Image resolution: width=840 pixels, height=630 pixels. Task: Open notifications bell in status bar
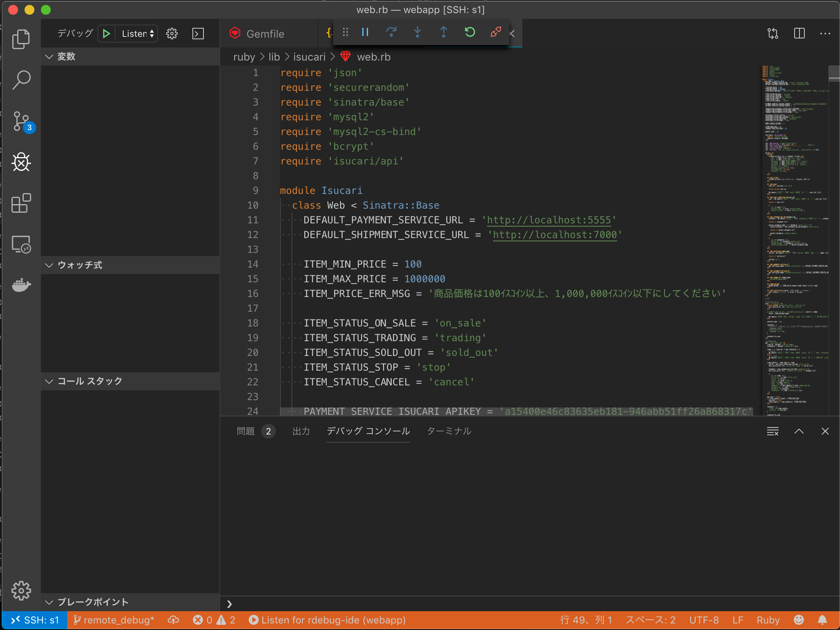point(822,620)
